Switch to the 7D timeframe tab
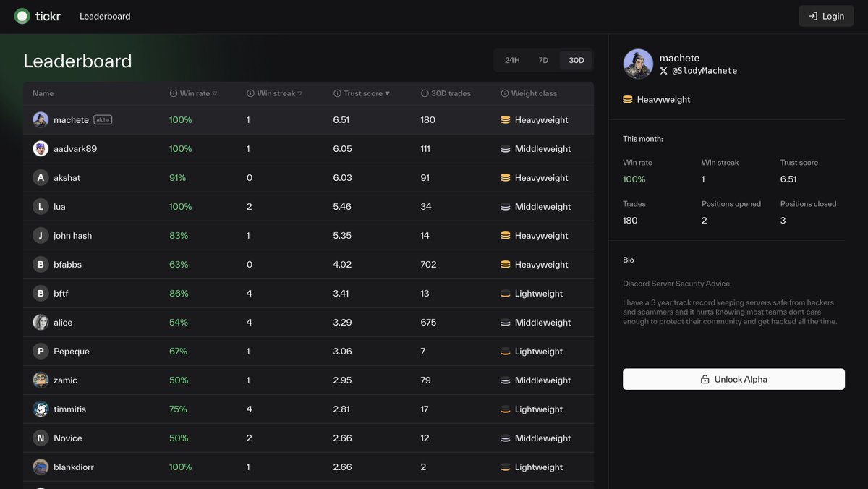 click(543, 60)
